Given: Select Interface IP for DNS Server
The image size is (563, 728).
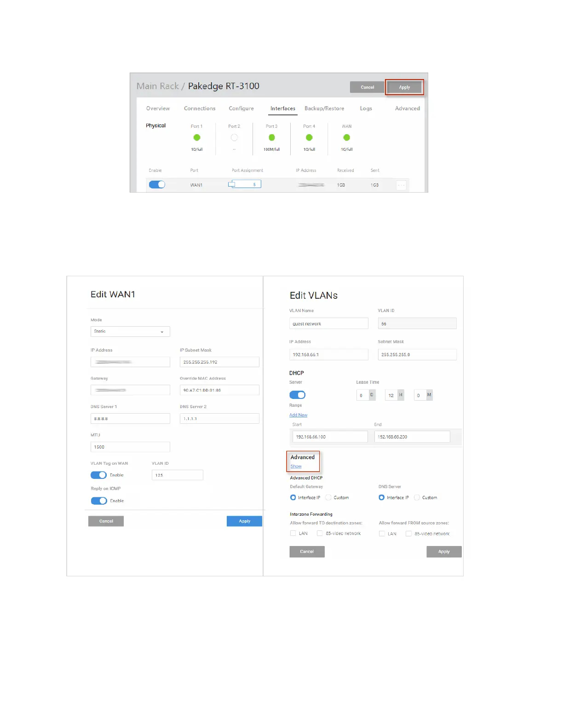Looking at the screenshot, I should tap(381, 497).
